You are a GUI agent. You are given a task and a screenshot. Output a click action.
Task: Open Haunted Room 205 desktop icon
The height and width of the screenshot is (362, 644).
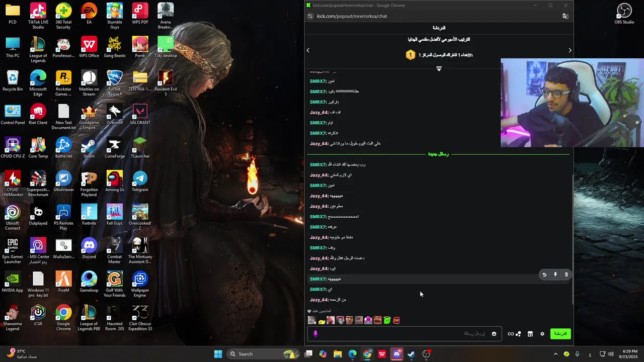coord(114,318)
